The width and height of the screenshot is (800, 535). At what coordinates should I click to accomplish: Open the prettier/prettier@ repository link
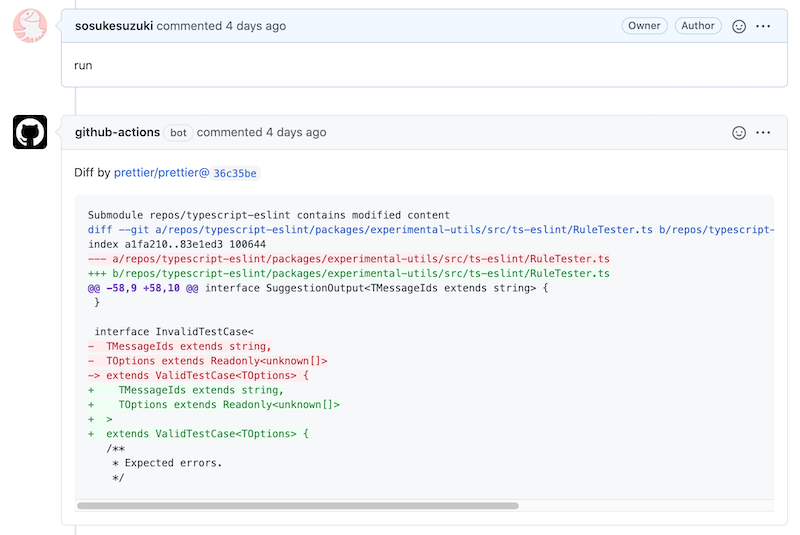pyautogui.click(x=162, y=173)
